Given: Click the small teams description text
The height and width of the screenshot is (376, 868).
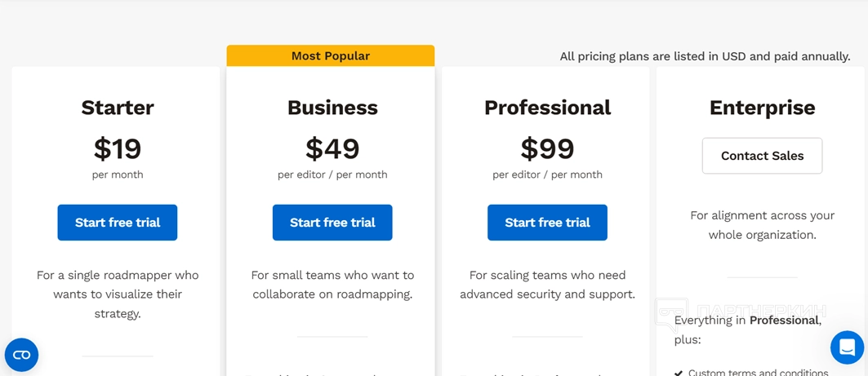Looking at the screenshot, I should click(x=332, y=285).
